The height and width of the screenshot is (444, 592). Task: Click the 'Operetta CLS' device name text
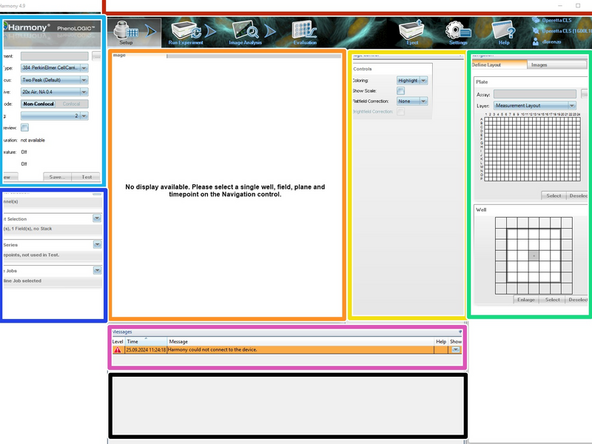point(557,20)
